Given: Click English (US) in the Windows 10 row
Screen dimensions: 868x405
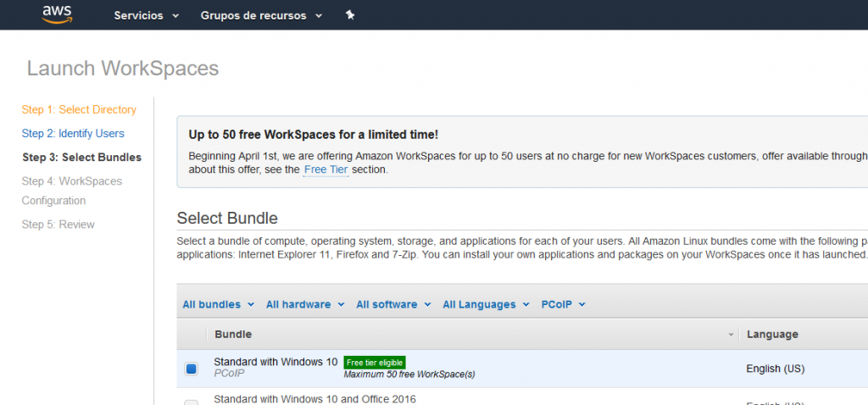Looking at the screenshot, I should [x=775, y=369].
